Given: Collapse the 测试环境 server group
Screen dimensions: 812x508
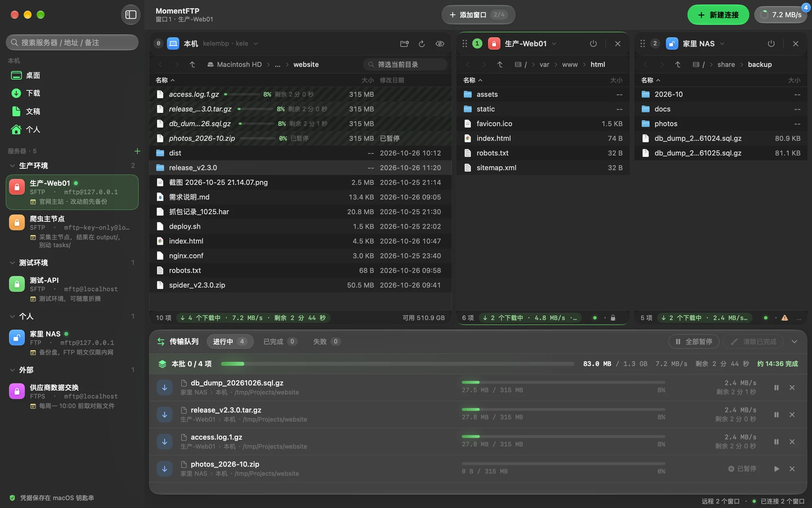Looking at the screenshot, I should [x=12, y=263].
